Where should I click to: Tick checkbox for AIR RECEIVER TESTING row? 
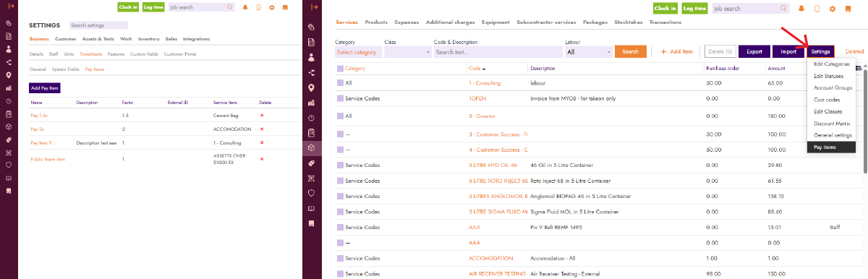coord(340,274)
